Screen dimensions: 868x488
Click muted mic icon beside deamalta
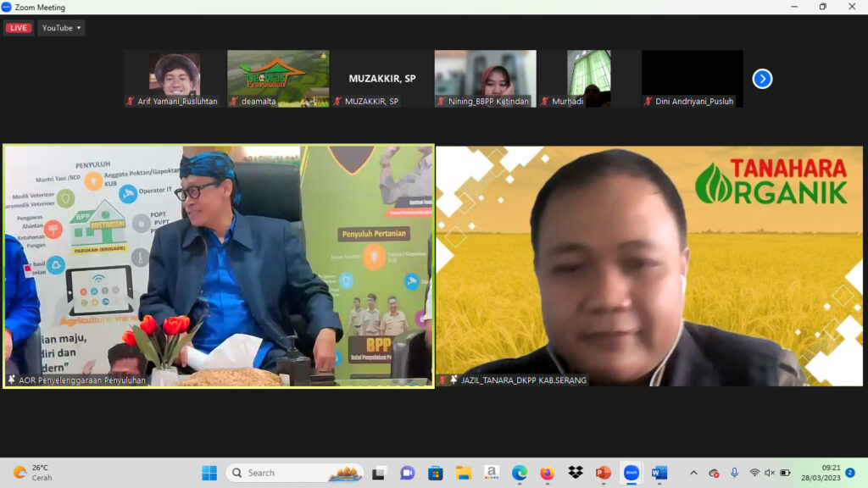(x=234, y=102)
